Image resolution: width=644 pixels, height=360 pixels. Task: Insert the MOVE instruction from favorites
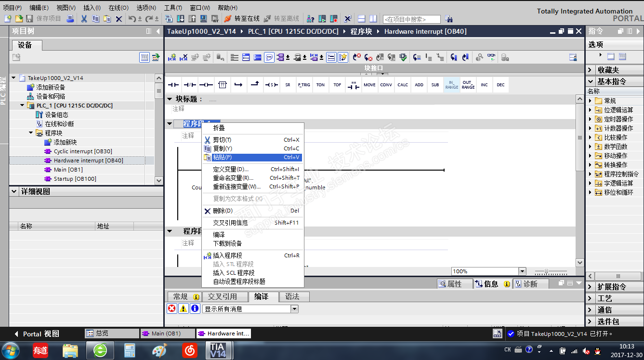click(x=369, y=85)
